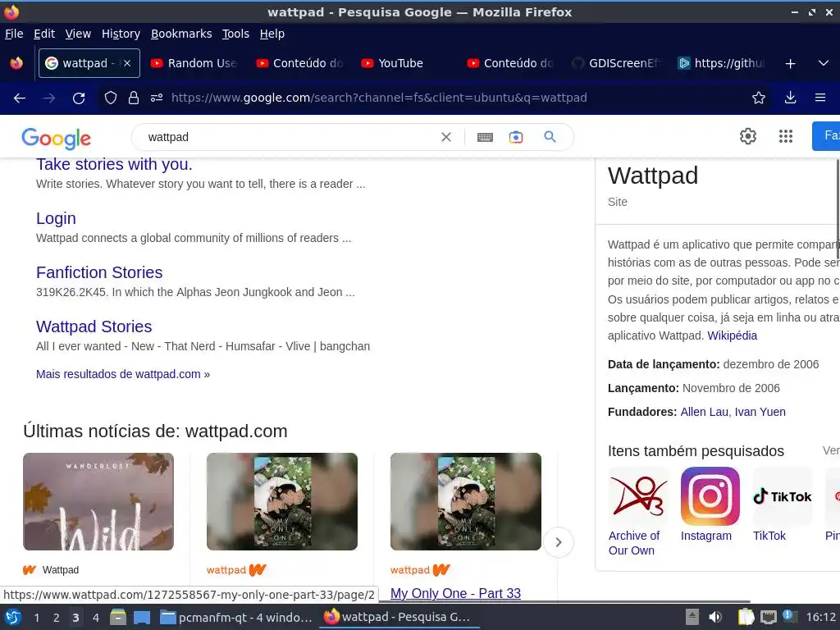Switch to virtual desktop 1

pos(36,618)
